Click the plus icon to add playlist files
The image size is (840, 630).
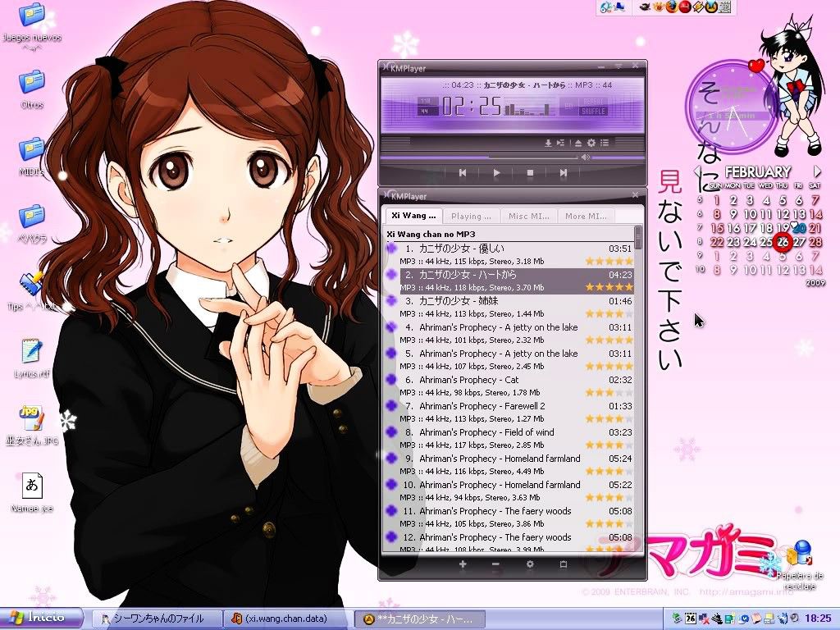463,564
